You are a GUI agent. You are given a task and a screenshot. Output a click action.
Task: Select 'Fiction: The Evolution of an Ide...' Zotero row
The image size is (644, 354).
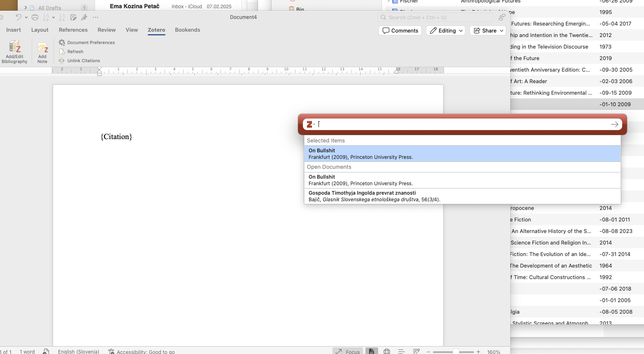pyautogui.click(x=577, y=254)
